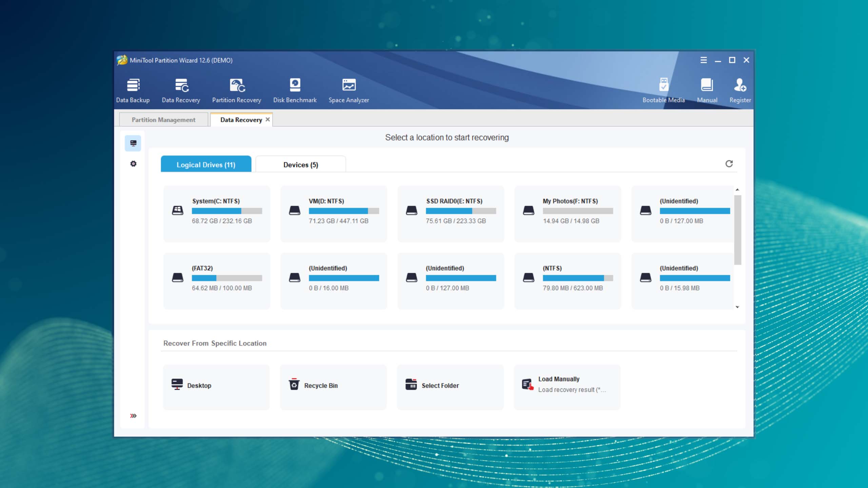
Task: Click the 14.94 GB / 14.98 GB text
Action: click(x=571, y=221)
